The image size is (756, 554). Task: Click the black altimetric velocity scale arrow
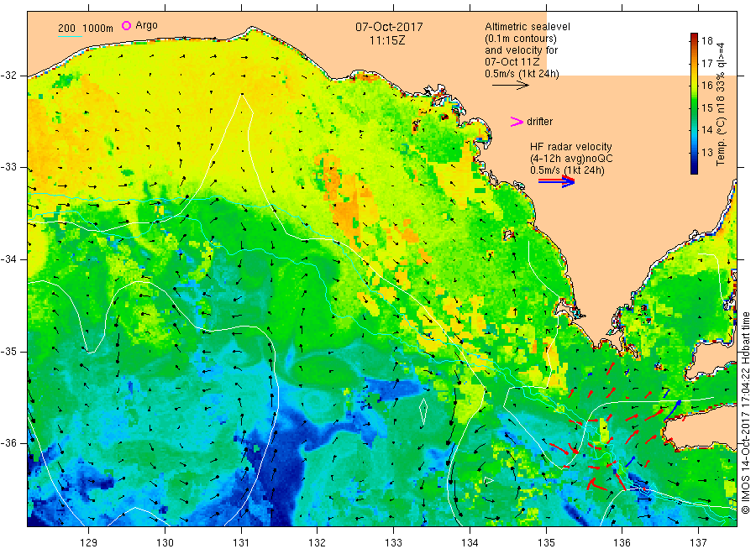510,86
